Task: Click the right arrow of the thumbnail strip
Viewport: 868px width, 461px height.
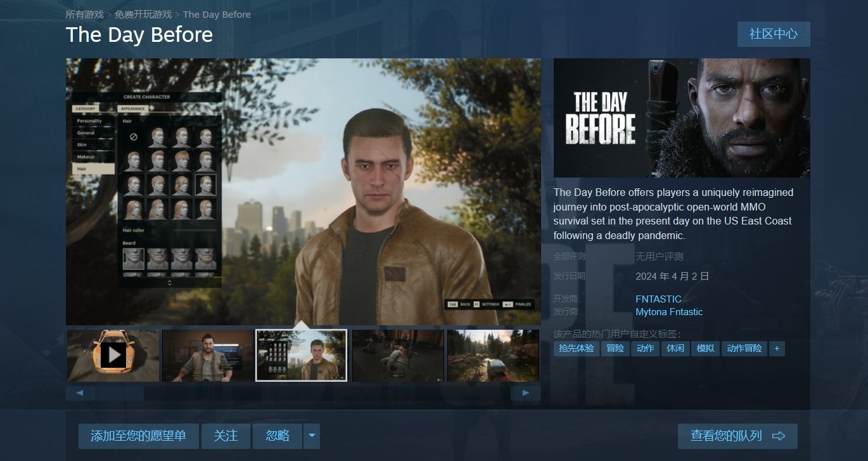Action: pyautogui.click(x=526, y=393)
